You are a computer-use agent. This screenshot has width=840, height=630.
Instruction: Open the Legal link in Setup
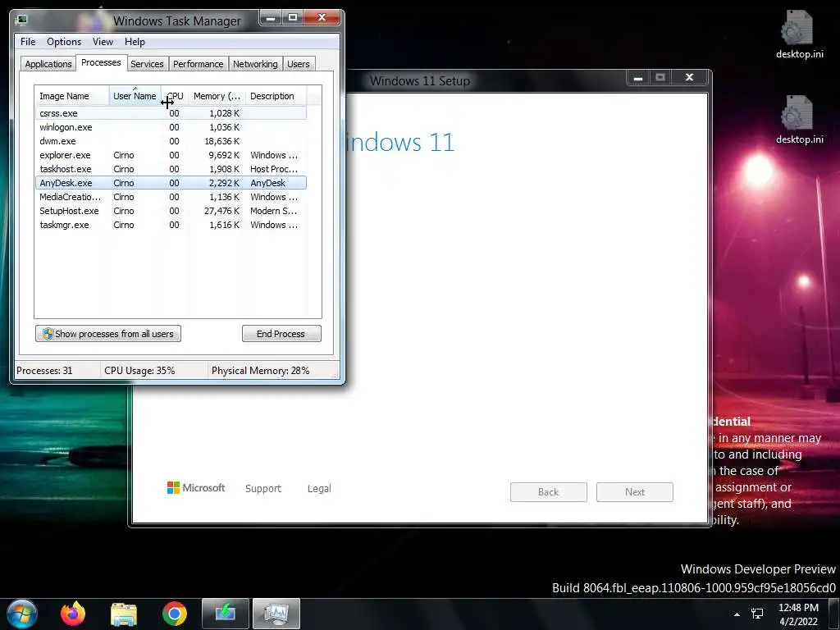tap(319, 489)
